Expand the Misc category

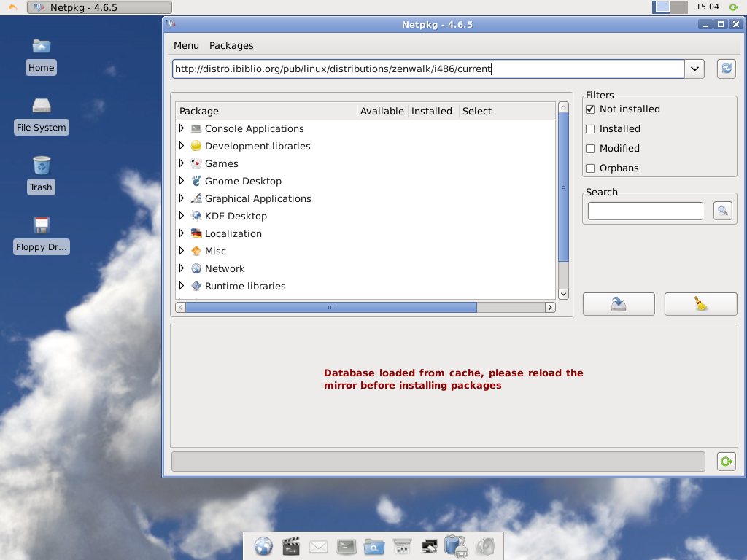point(182,251)
